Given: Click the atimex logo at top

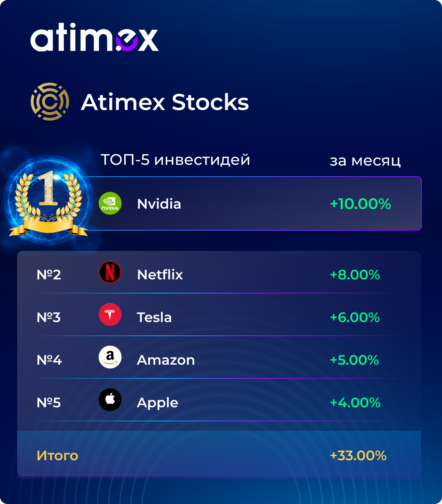Looking at the screenshot, I should (x=94, y=37).
